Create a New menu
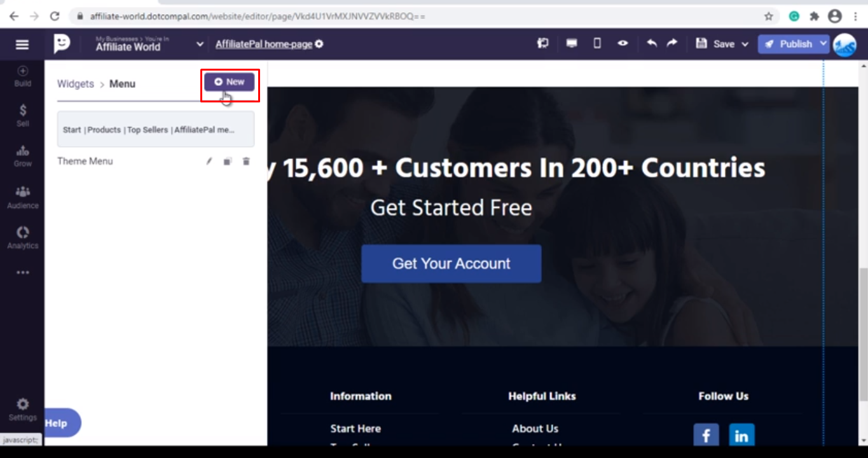Screen dimensions: 868x458 point(230,82)
